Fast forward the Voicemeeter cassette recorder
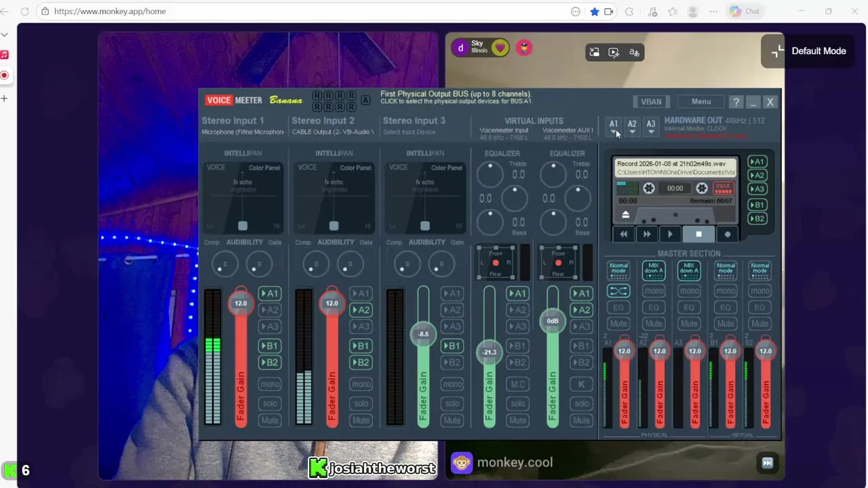 click(x=646, y=235)
